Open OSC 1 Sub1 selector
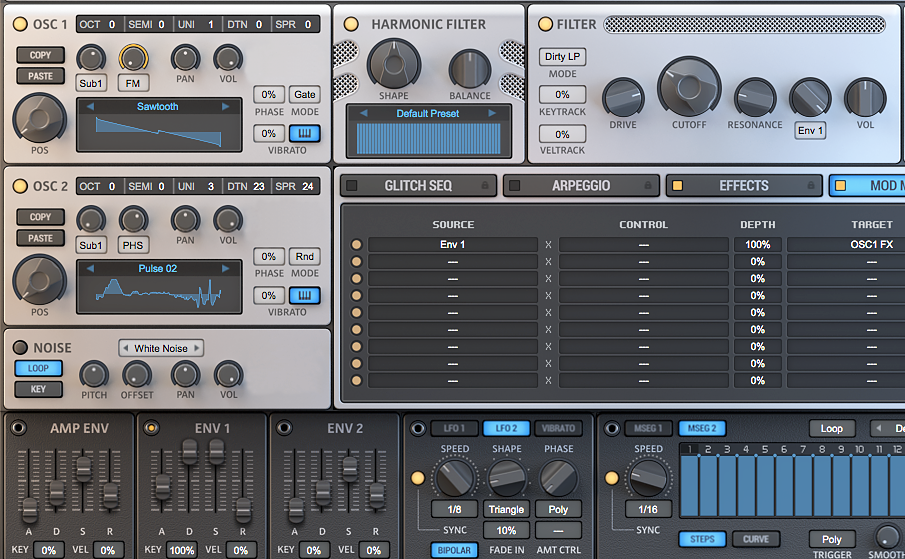This screenshot has width=905, height=559. (x=91, y=84)
